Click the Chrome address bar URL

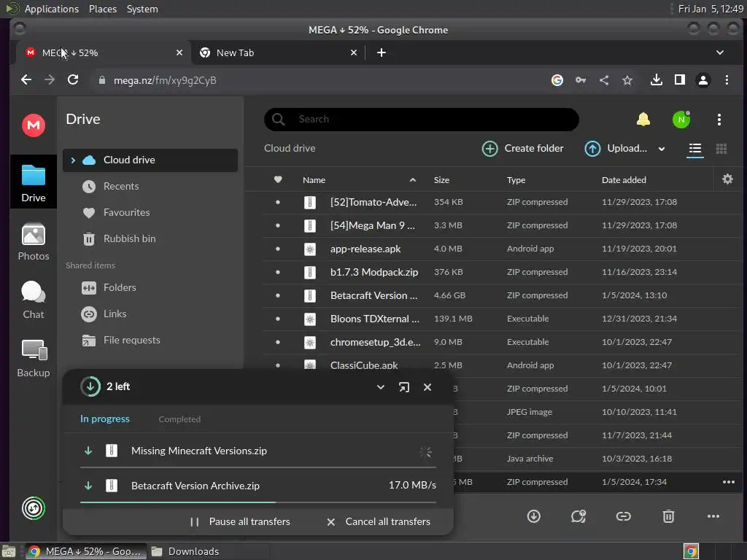coord(165,80)
